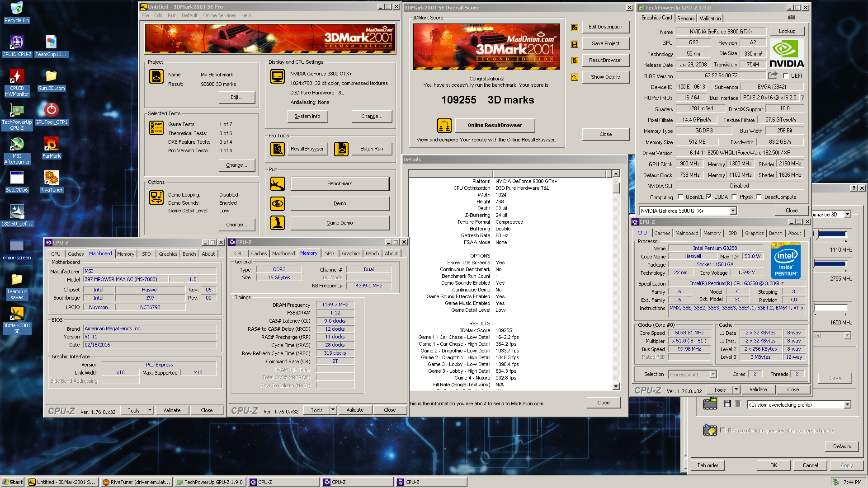Open Bench tab in CPU-Z CPU window
The height and width of the screenshot is (488, 868).
(775, 233)
